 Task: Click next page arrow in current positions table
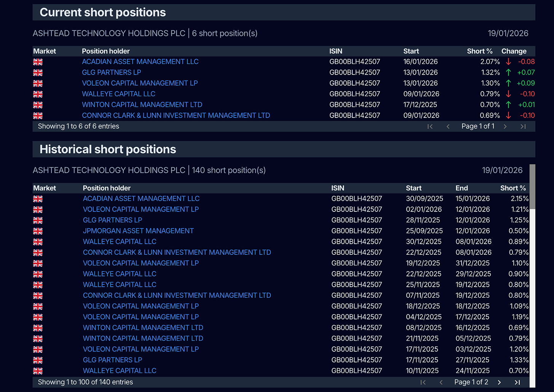pos(505,126)
